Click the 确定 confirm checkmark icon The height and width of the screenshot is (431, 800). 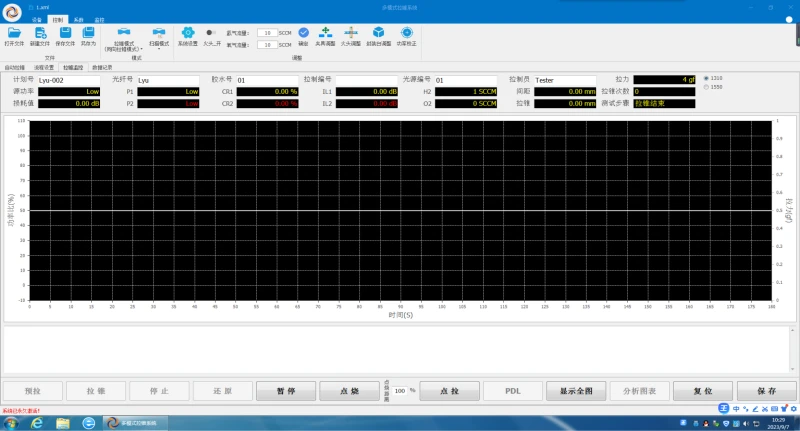(x=303, y=34)
